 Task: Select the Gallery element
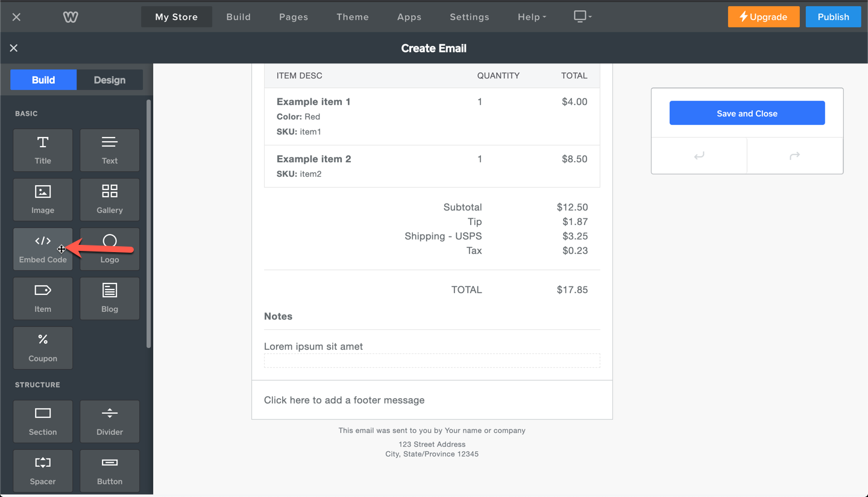tap(110, 200)
